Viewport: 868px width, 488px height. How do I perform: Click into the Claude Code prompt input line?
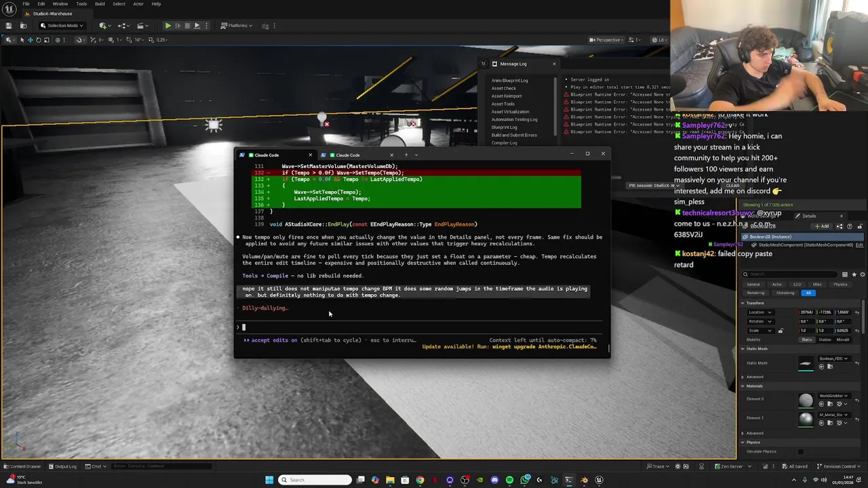[420, 327]
